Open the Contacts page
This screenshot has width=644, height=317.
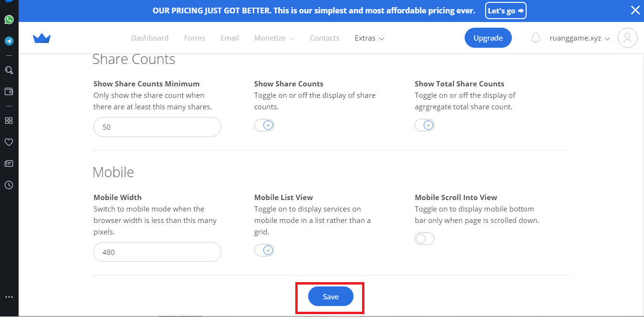click(324, 38)
